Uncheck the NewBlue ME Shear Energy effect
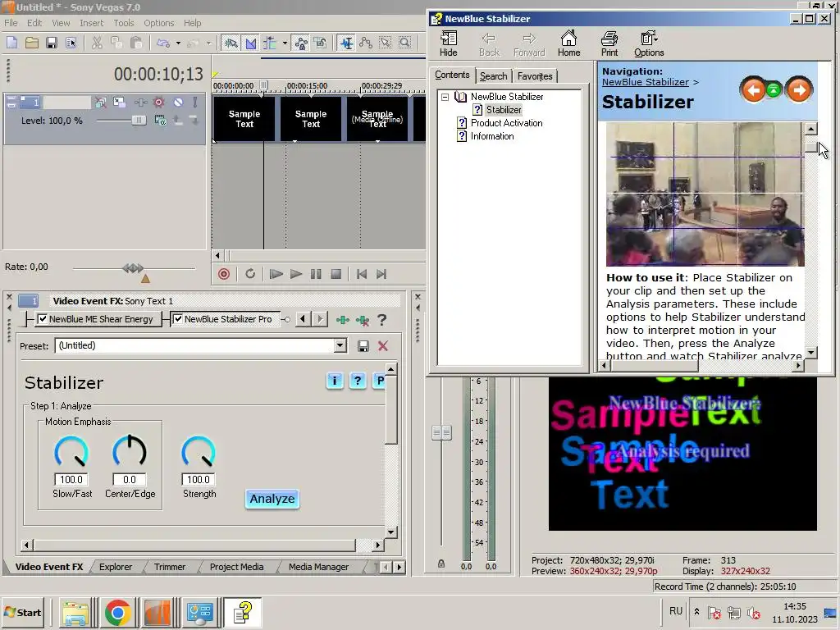Screen dimensions: 840x630 [x=43, y=319]
